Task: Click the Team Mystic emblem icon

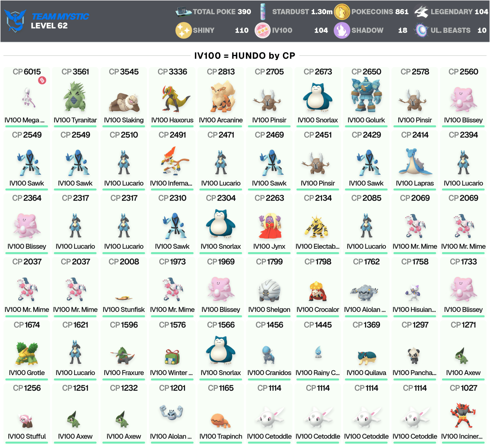Action: tap(15, 20)
